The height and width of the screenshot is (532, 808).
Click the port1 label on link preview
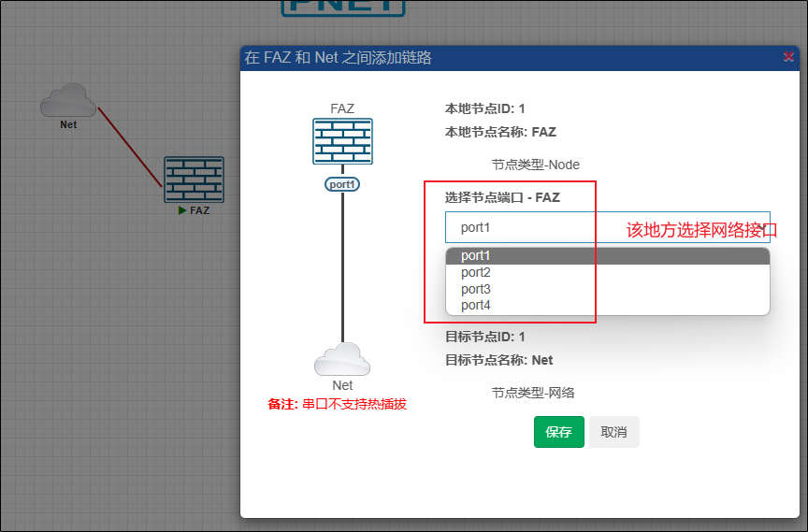tap(342, 184)
